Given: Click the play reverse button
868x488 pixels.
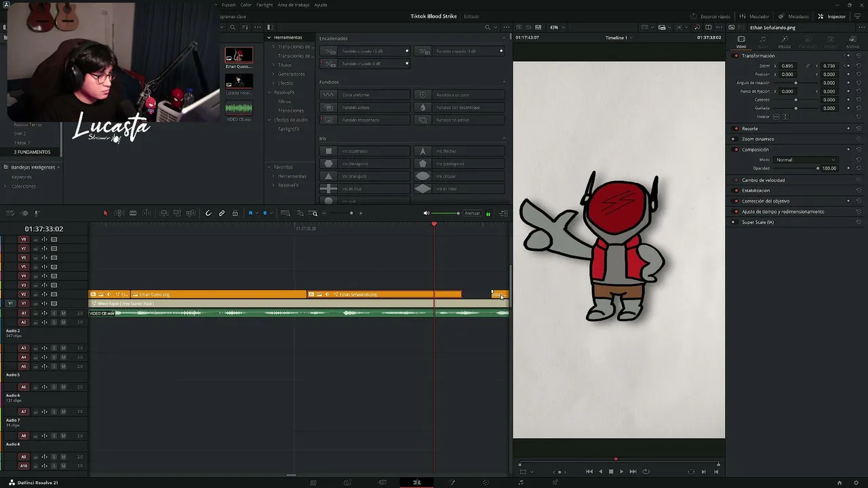Looking at the screenshot, I should (x=600, y=472).
